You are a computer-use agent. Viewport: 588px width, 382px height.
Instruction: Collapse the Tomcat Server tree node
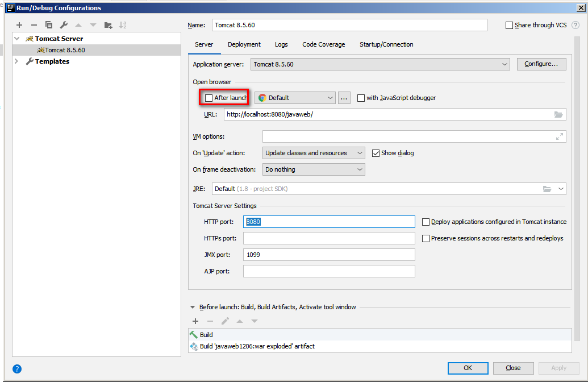point(16,39)
